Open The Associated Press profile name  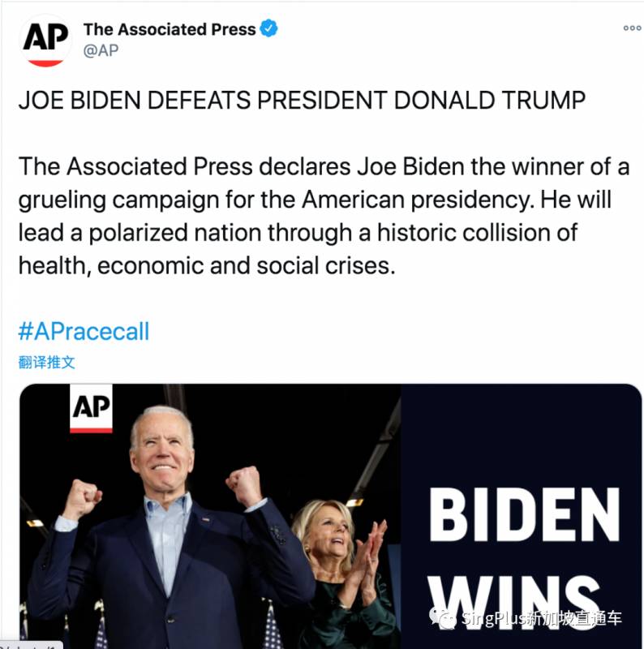[169, 29]
